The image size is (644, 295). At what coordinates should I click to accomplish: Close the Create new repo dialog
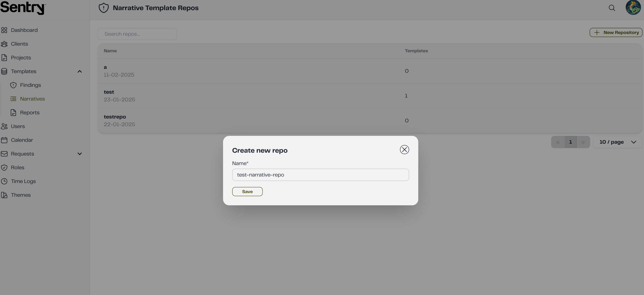[404, 150]
